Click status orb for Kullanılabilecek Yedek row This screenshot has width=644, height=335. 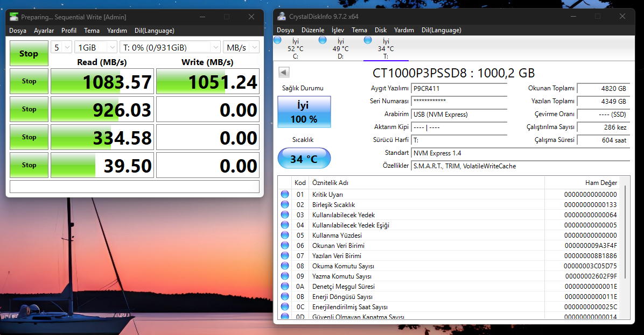[285, 215]
